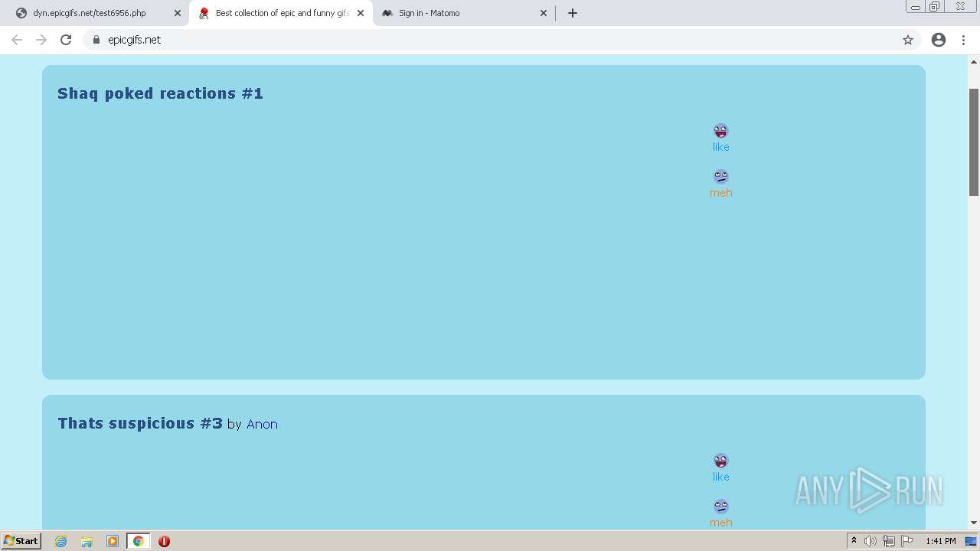Viewport: 980px width, 551px height.
Task: Click the 'meh' link under Thats suspicious #3
Action: [721, 523]
